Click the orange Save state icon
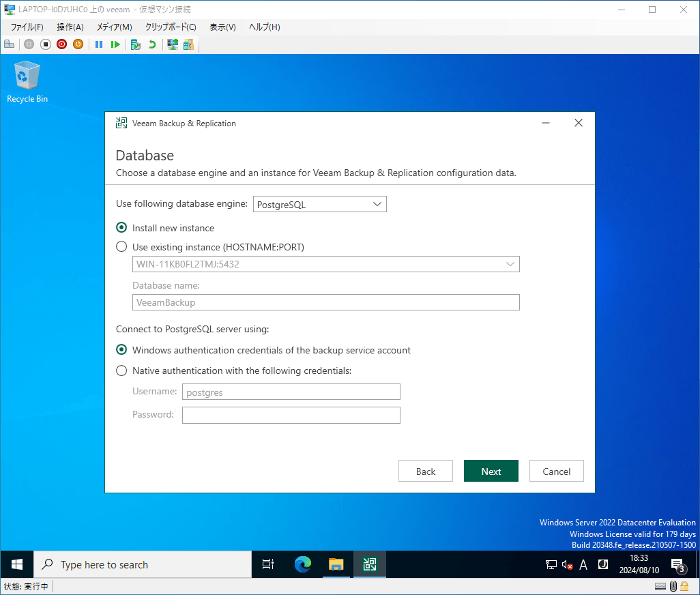The width and height of the screenshot is (700, 595). click(78, 44)
